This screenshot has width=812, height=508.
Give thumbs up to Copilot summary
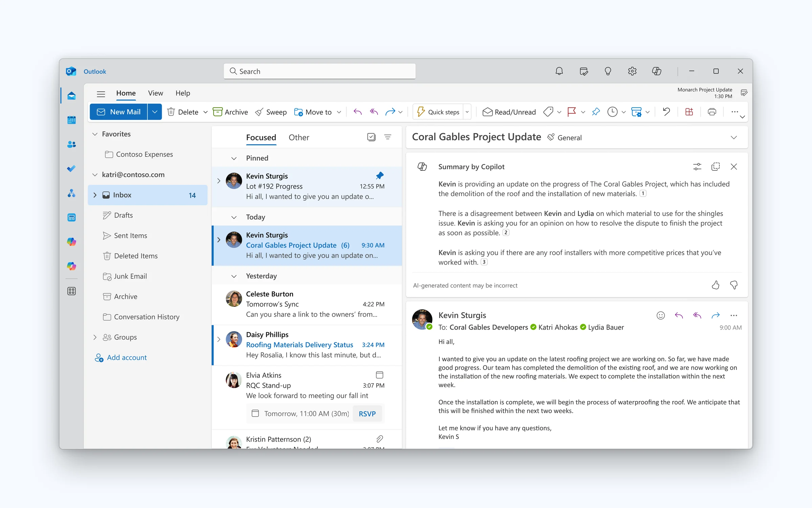pyautogui.click(x=715, y=285)
